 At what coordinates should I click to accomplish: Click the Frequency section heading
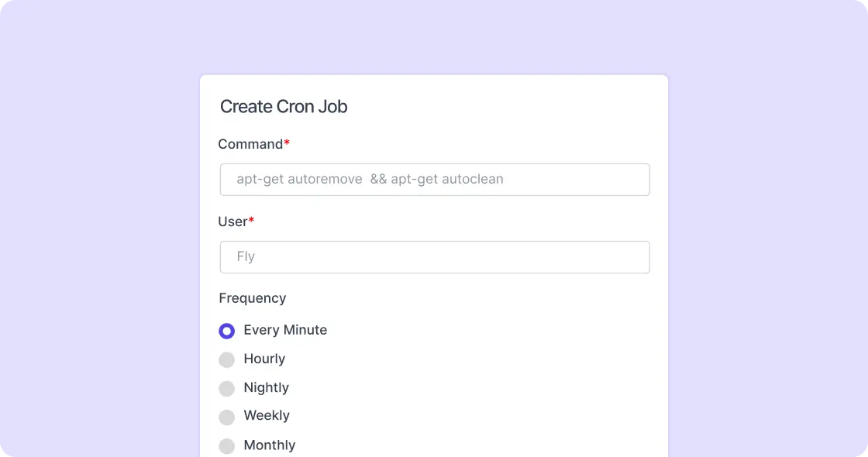point(252,298)
